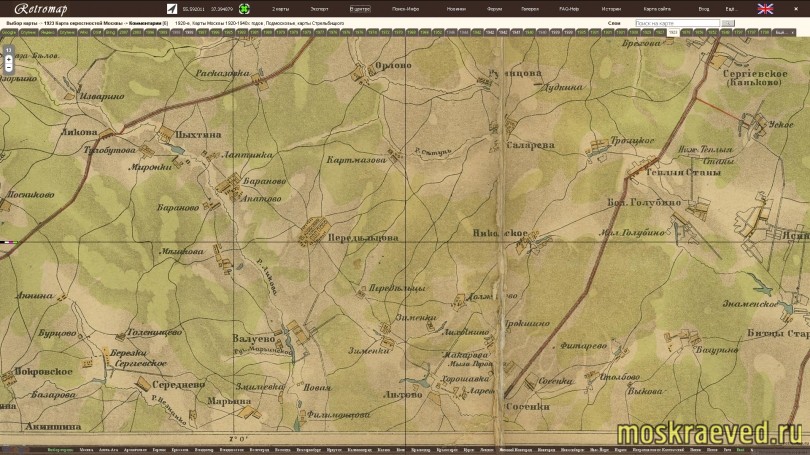Screen dimensions: 810x455
Task: Click the zoom level indicator '13'
Action: (8, 51)
